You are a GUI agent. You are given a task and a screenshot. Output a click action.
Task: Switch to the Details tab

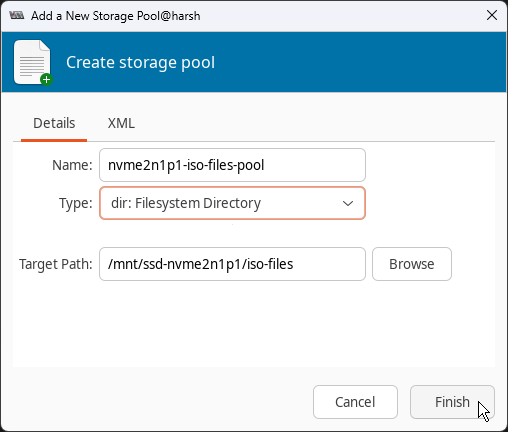pos(54,123)
